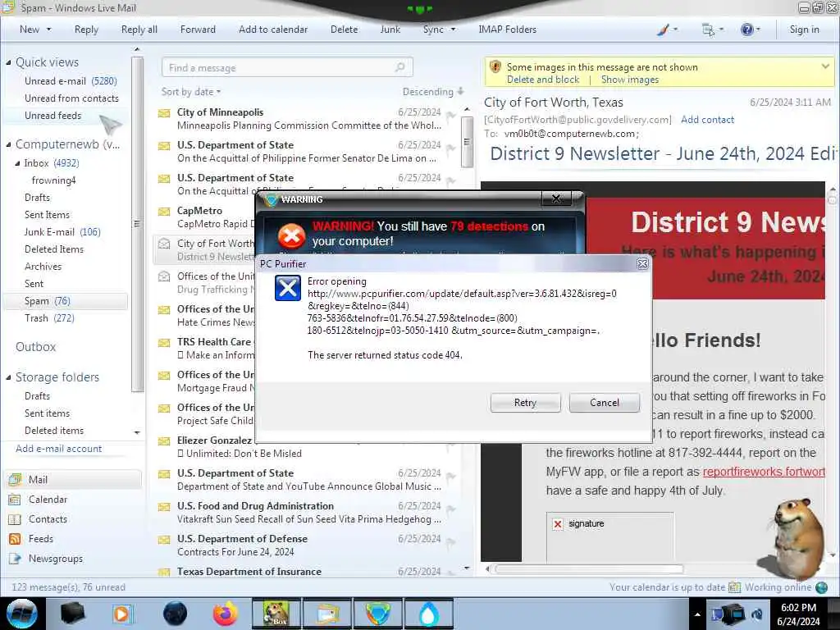Click Add to calendar toolbar item
840x630 pixels.
pyautogui.click(x=273, y=30)
